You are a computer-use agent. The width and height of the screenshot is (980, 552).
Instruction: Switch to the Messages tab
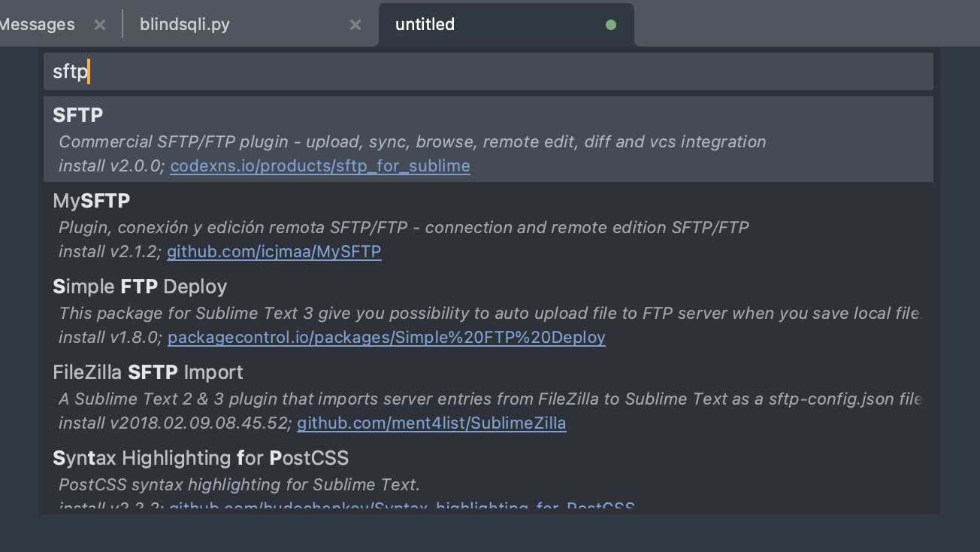(x=38, y=23)
